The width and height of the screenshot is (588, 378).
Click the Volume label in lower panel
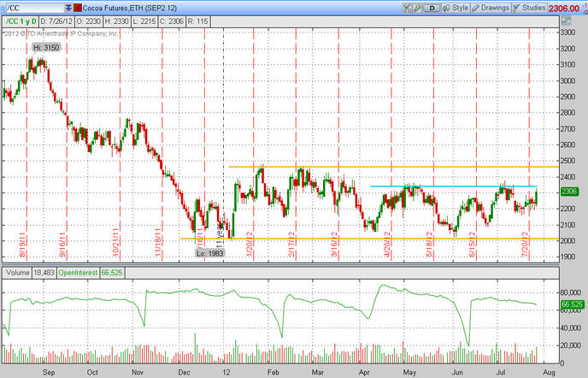[x=17, y=273]
